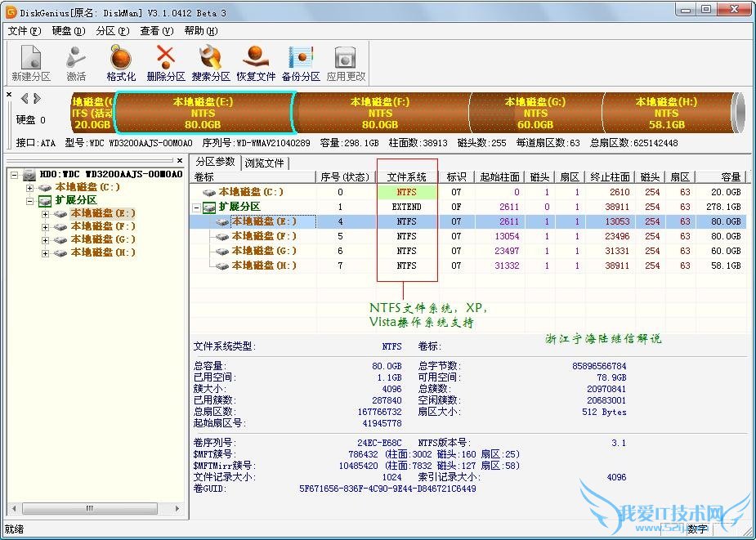Click the 删除分区 (Delete Partition) icon
The width and height of the screenshot is (756, 540).
point(165,63)
